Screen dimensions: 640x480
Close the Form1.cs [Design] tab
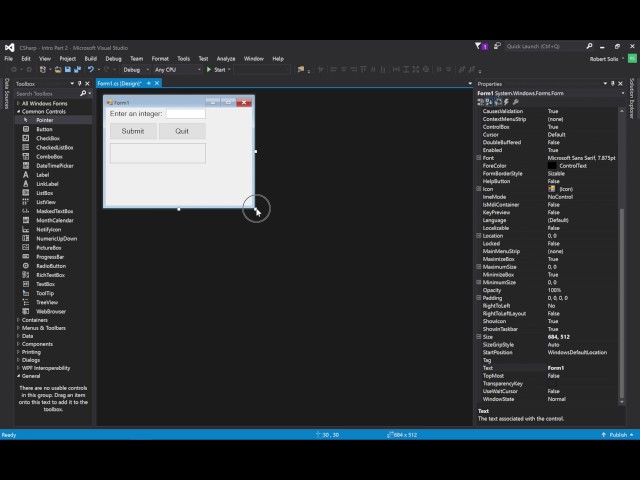tap(157, 83)
